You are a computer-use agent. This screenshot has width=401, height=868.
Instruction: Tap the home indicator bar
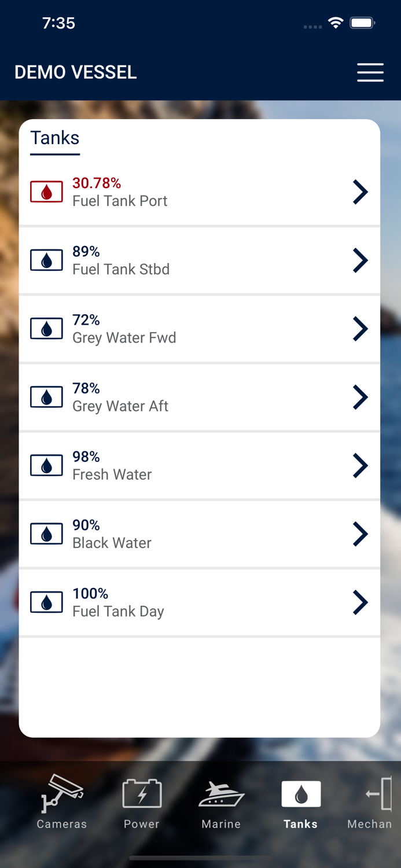coord(200,858)
